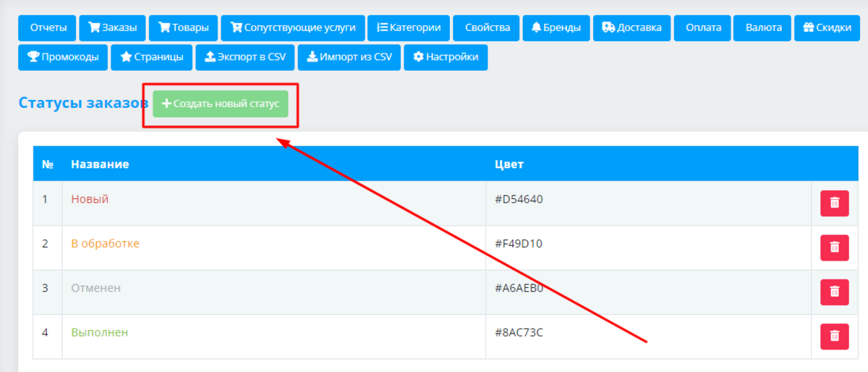
Task: Open the Бренды section
Action: tap(556, 28)
